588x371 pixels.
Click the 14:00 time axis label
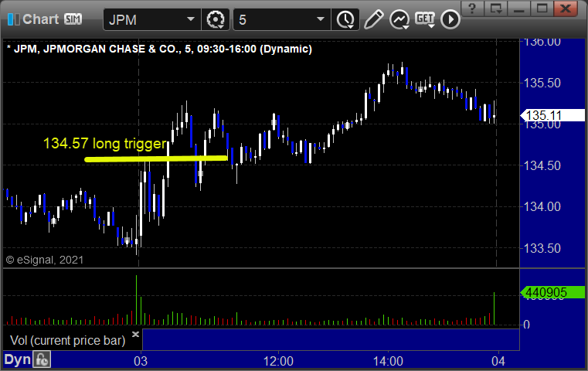point(388,361)
